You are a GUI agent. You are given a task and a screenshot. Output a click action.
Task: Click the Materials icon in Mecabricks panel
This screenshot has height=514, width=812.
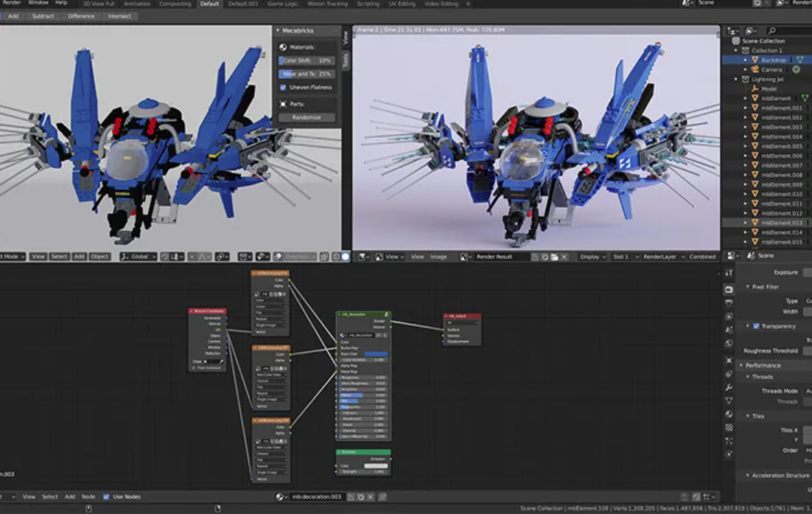coord(283,47)
